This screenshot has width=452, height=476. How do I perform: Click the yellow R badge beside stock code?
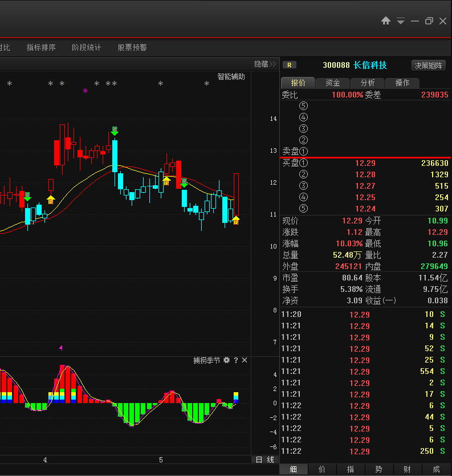(290, 65)
